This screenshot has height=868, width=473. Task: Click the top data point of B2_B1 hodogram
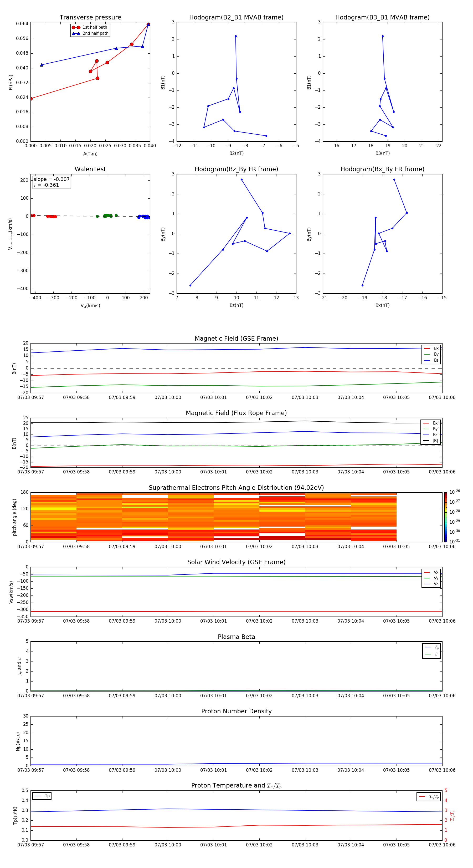pyautogui.click(x=236, y=36)
